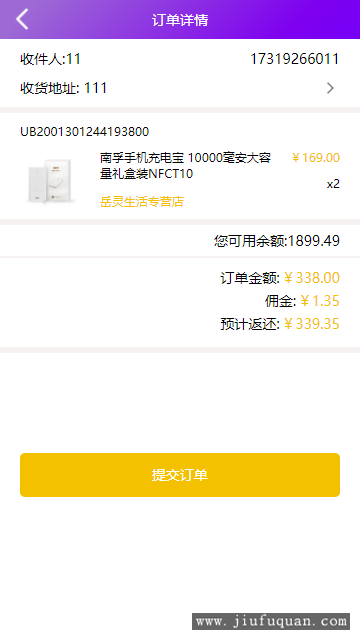This screenshot has height=638, width=360.
Task: Click the phone number 17319266011
Action: [295, 59]
